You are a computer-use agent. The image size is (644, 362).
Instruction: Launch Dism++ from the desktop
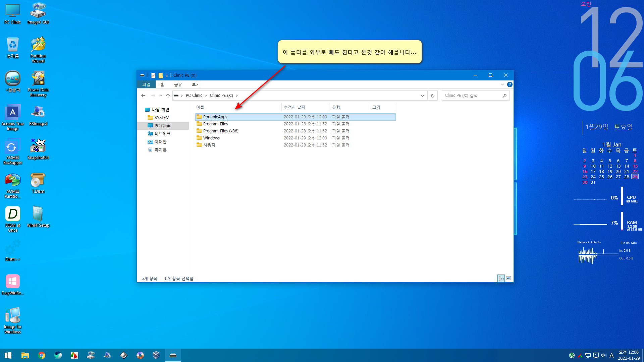tap(12, 251)
